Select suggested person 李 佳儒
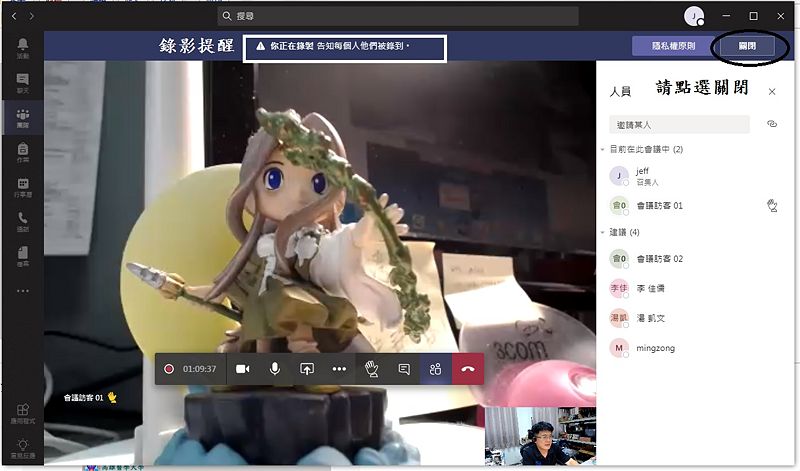Viewport: 800px width, 471px height. [x=695, y=288]
